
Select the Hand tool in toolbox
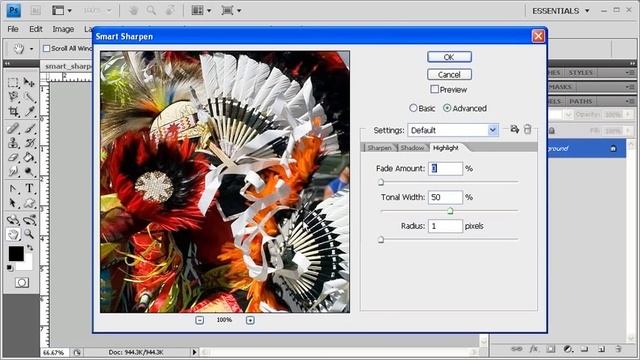(x=13, y=234)
